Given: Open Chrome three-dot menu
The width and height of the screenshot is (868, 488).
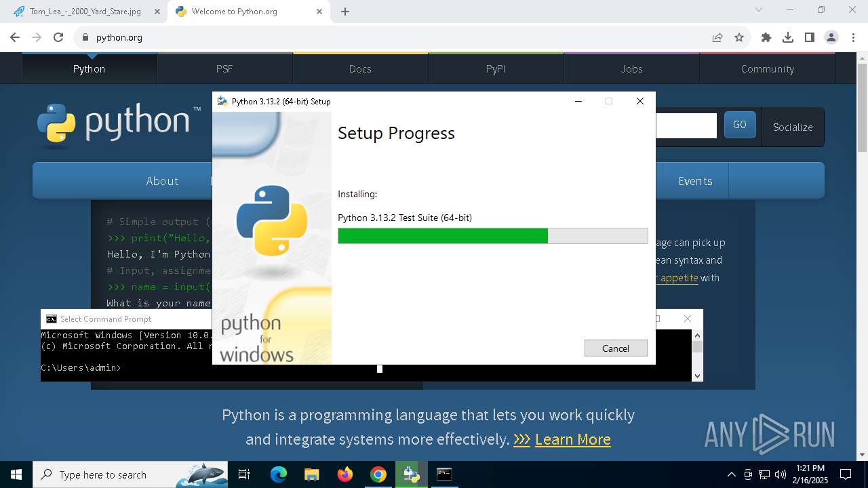Looking at the screenshot, I should point(853,37).
